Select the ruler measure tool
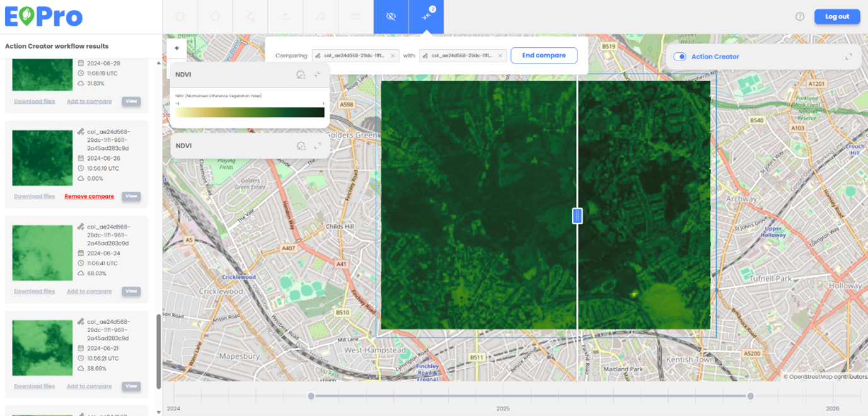 pyautogui.click(x=356, y=17)
